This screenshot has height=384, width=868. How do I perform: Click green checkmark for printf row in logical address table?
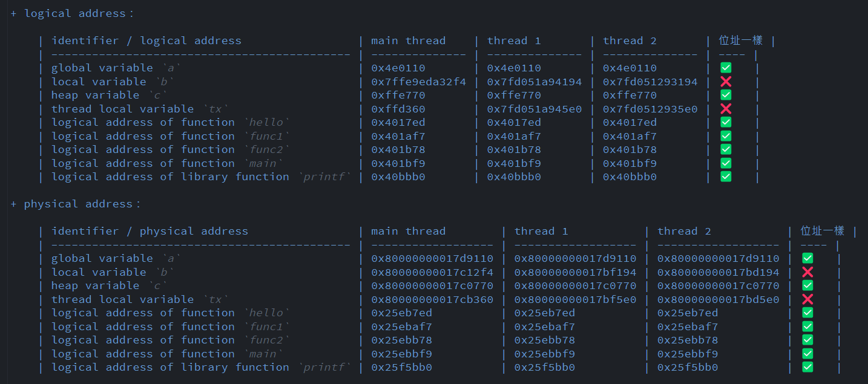tap(726, 177)
